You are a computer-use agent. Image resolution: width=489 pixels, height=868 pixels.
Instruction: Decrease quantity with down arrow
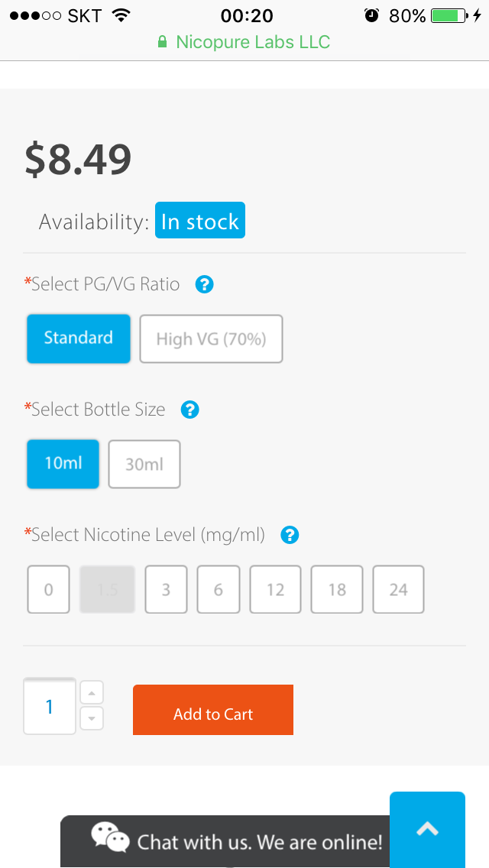tap(92, 718)
